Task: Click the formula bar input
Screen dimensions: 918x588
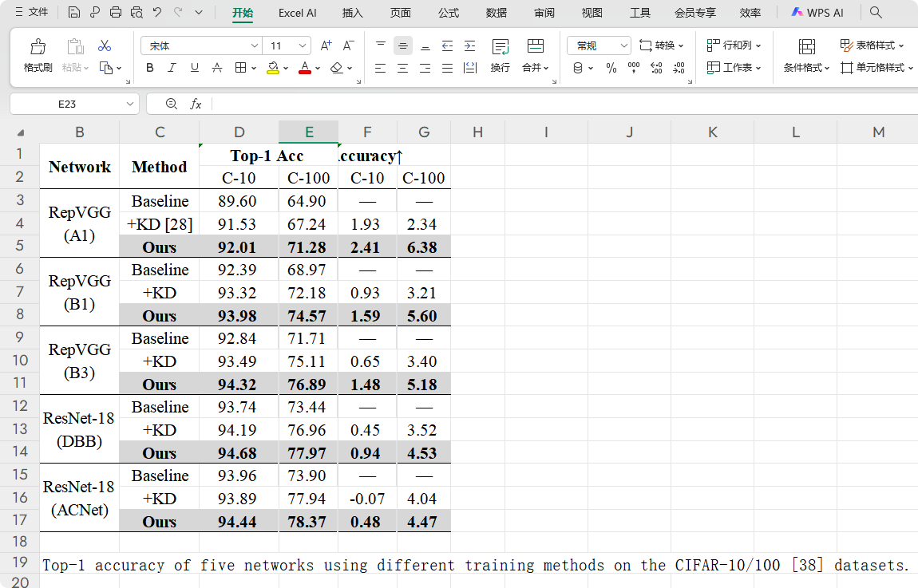Action: [x=565, y=105]
